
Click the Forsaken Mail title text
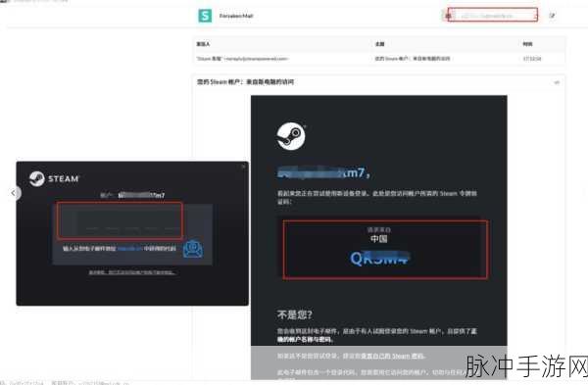(x=236, y=16)
